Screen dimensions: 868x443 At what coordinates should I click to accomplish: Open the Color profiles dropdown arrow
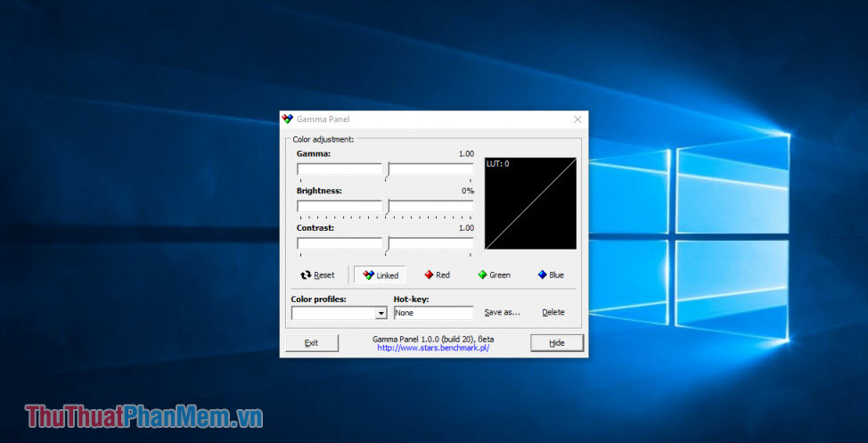381,314
